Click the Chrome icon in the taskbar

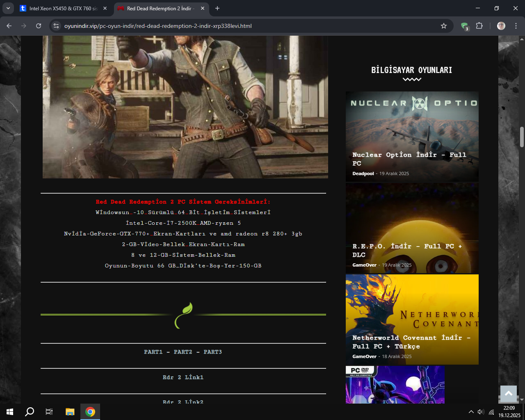click(90, 412)
